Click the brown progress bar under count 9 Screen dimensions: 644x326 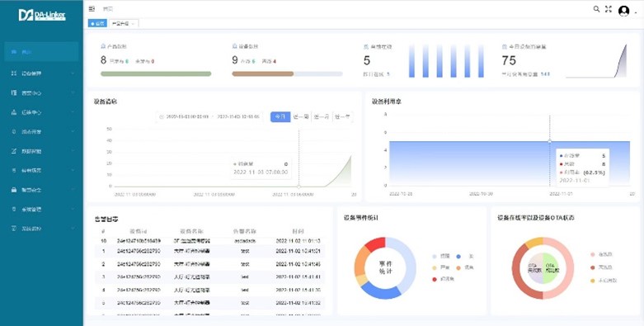(x=263, y=74)
